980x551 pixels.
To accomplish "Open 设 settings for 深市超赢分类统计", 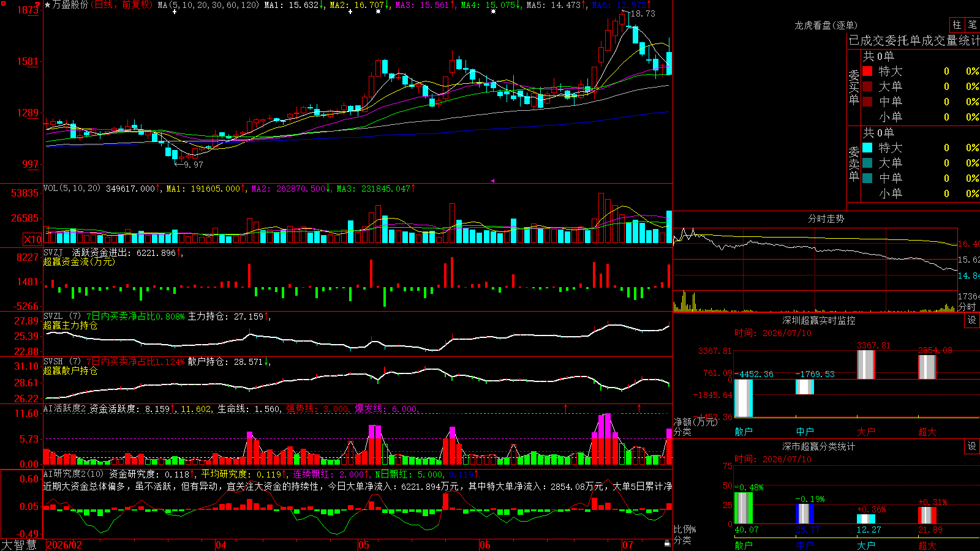I will pyautogui.click(x=972, y=446).
